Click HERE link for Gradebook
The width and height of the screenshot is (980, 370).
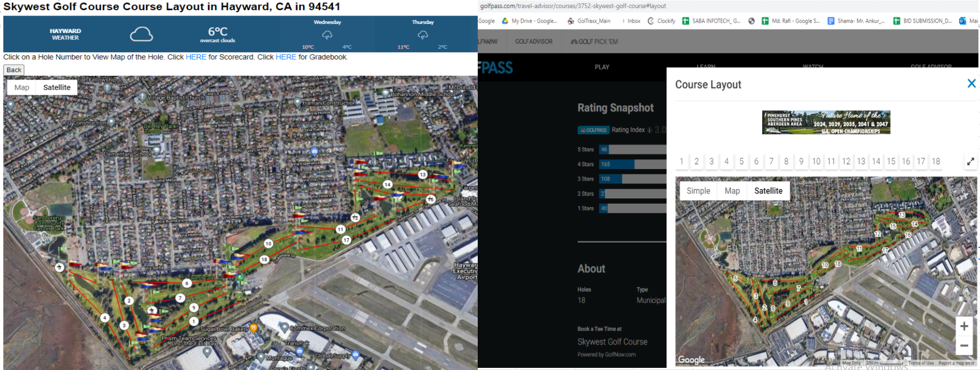(286, 57)
